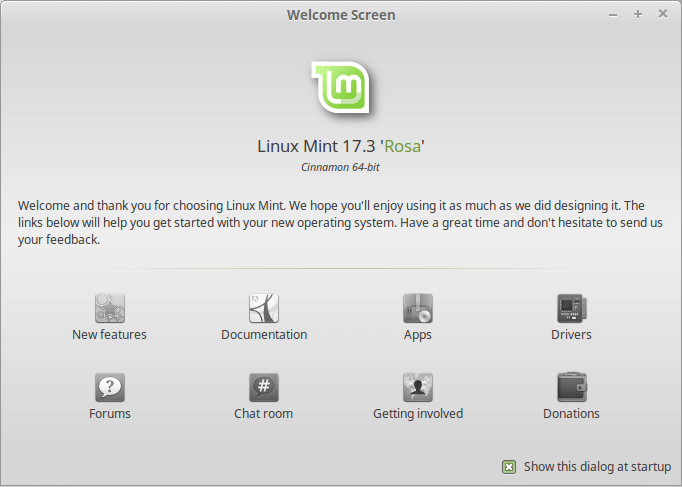Click the Chat room label
This screenshot has height=487, width=682.
click(264, 413)
